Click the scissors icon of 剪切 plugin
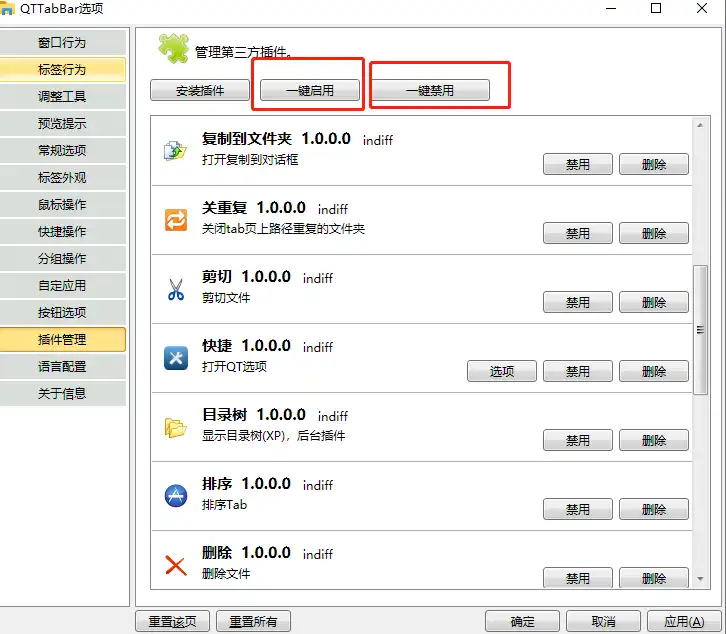The width and height of the screenshot is (726, 634). coord(176,289)
